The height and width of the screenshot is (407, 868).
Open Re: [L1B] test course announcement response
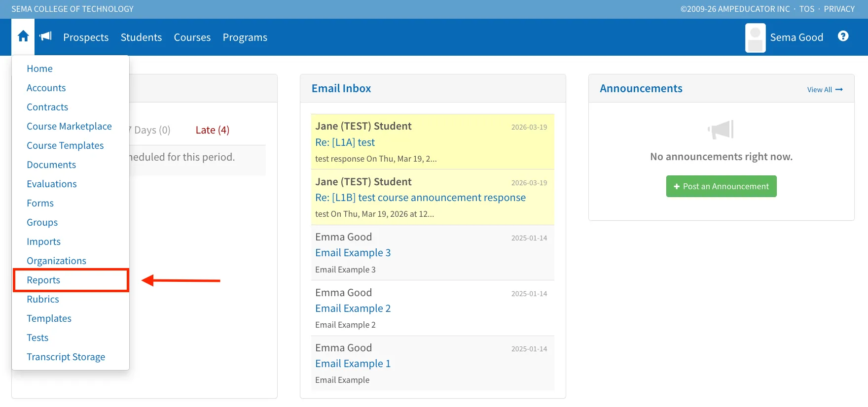[x=420, y=198]
